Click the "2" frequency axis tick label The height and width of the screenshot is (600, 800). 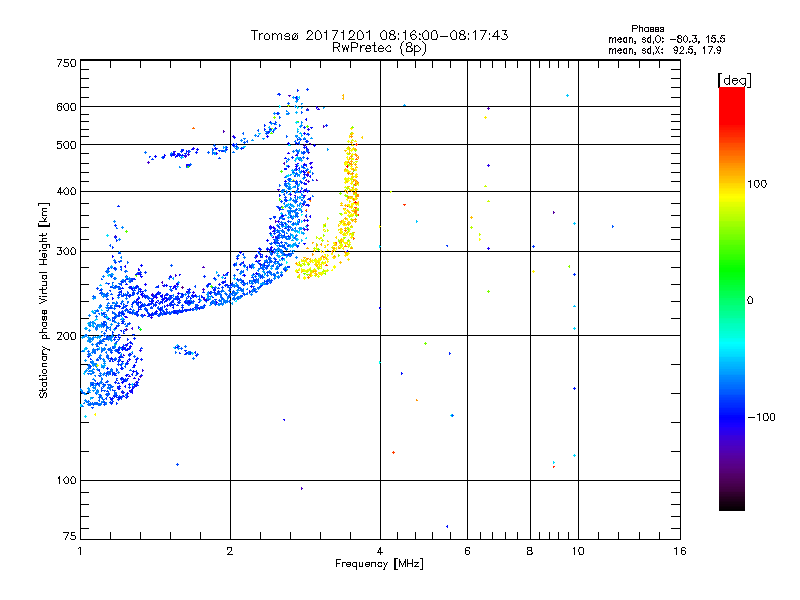230,551
